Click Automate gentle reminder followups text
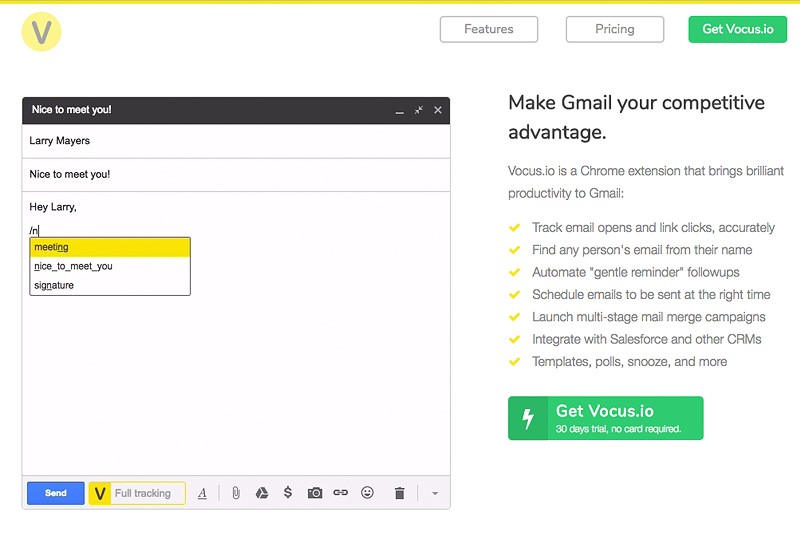 [x=636, y=273]
